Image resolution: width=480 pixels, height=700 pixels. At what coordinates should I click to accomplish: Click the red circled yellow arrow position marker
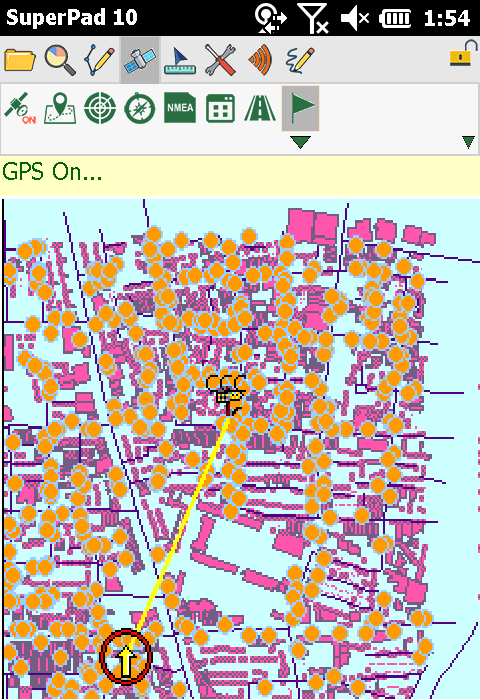tap(126, 656)
